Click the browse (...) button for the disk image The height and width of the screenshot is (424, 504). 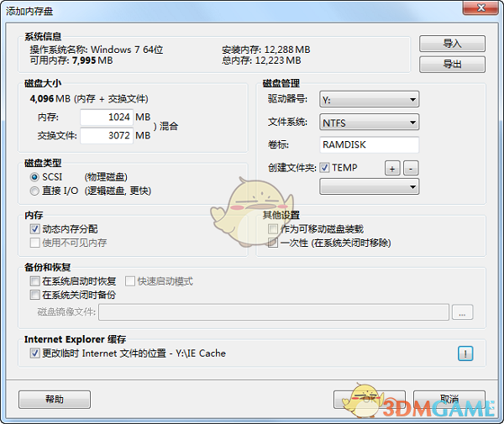click(462, 312)
